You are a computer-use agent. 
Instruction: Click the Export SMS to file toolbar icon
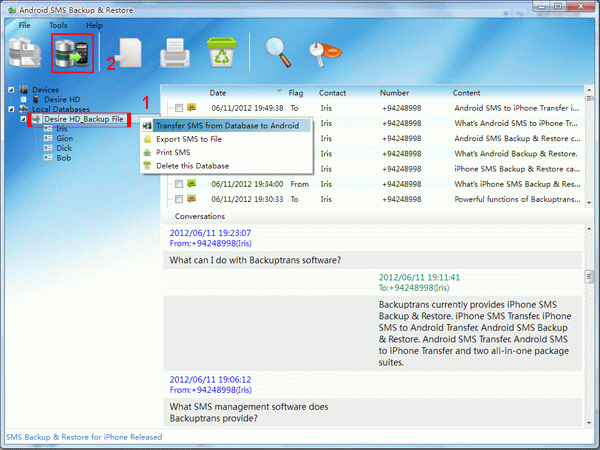129,53
